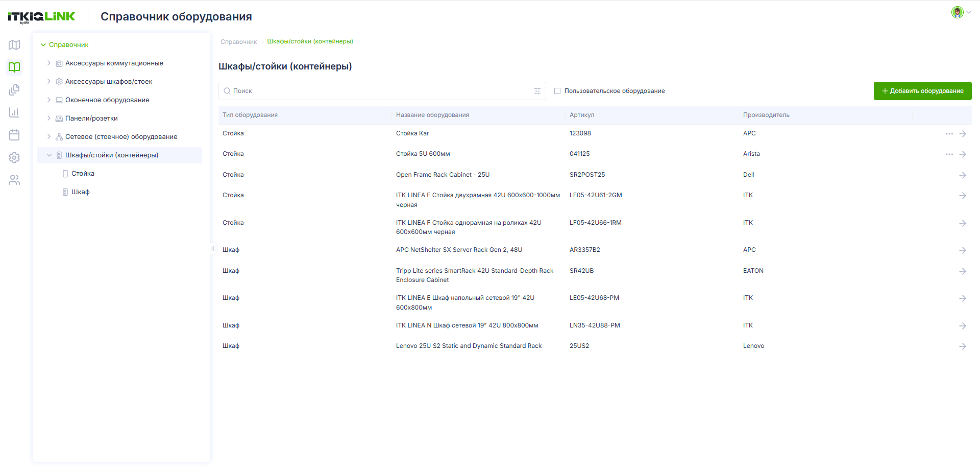Click Артикул column header

(x=582, y=115)
